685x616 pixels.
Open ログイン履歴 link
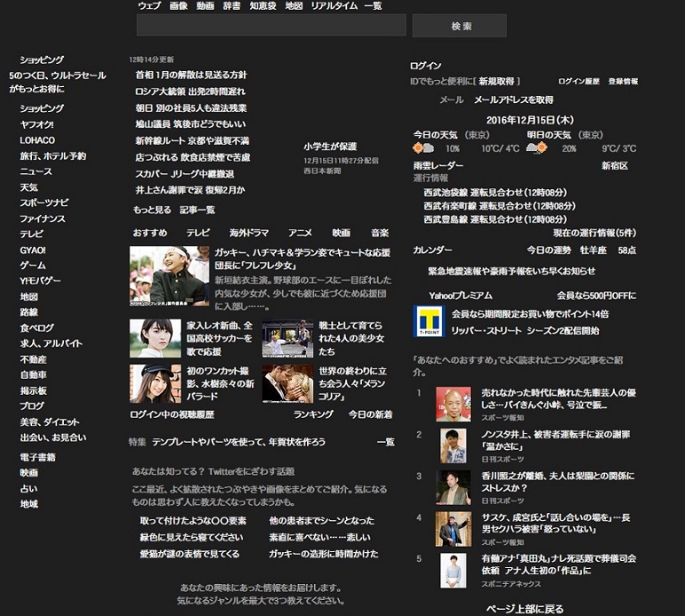coord(579,82)
